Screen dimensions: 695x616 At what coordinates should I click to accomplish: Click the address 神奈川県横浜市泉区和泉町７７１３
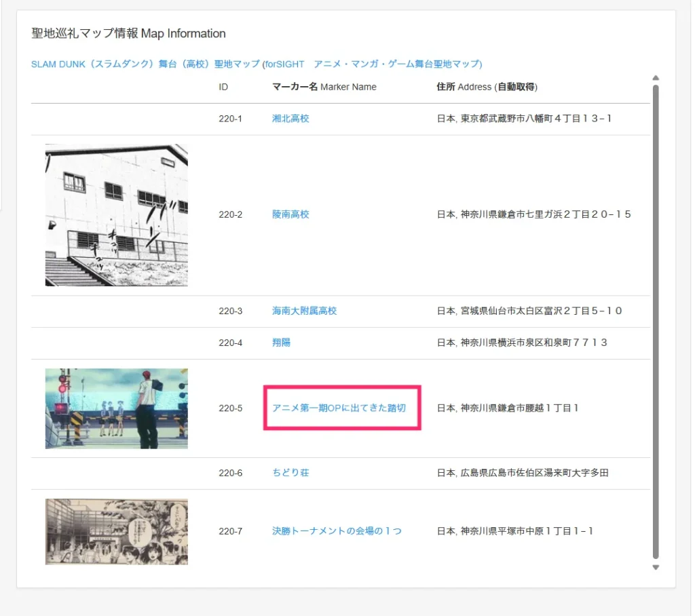pos(522,343)
